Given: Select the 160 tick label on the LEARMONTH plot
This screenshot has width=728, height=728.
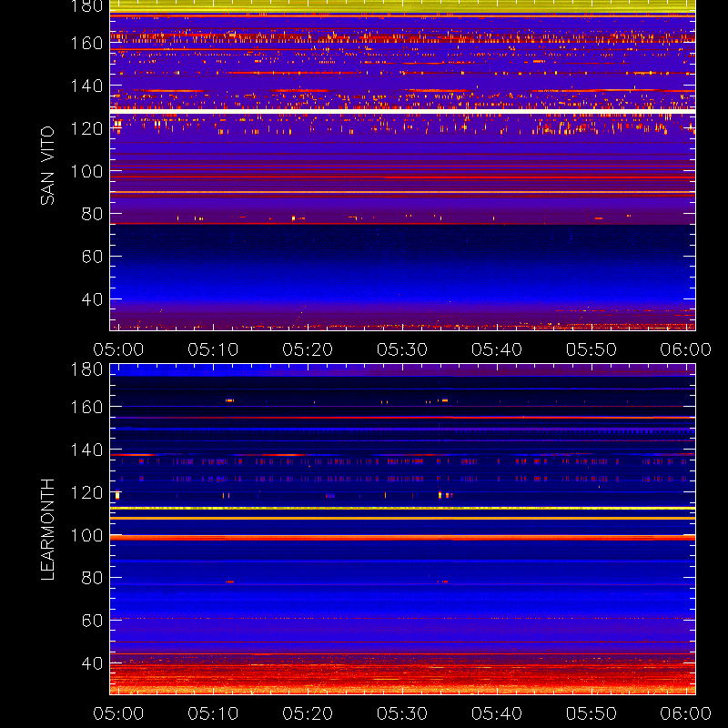Looking at the screenshot, I should pos(86,407).
